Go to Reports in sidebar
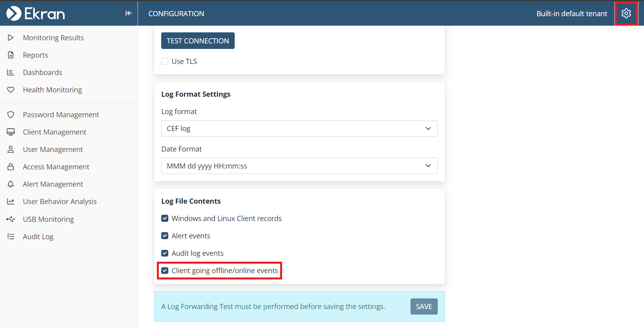644x328 pixels. pyautogui.click(x=36, y=55)
